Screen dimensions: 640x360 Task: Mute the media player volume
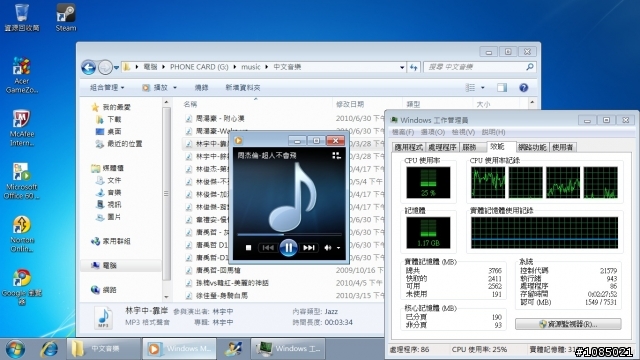click(327, 248)
